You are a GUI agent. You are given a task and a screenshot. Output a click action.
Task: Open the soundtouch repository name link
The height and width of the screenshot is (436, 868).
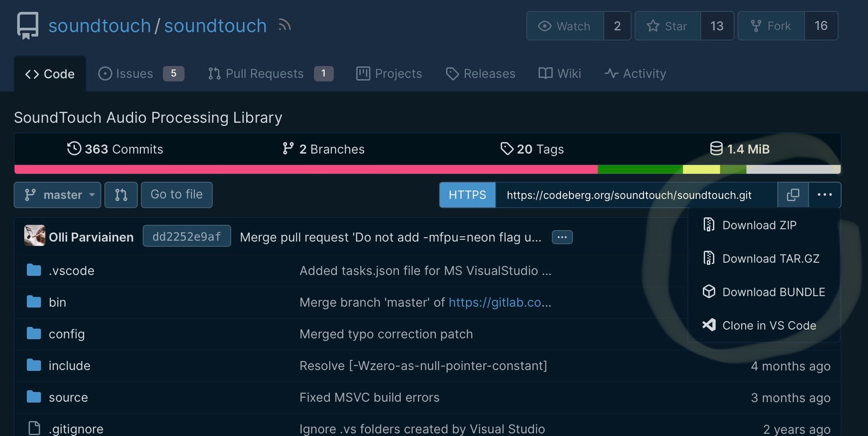(215, 26)
